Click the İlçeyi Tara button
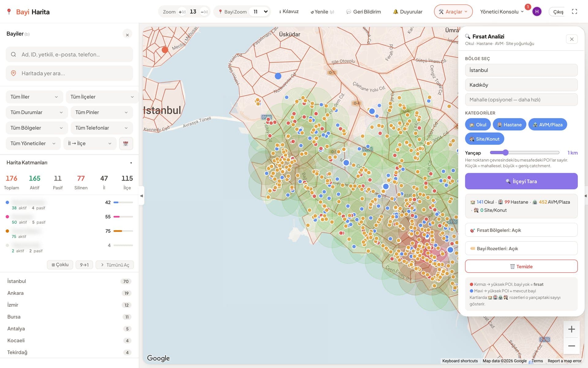Screen dimensions: 588x368 click(521, 181)
